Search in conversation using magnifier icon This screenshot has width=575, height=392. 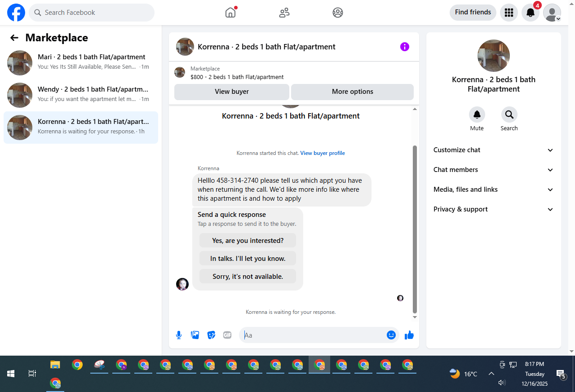[509, 115]
